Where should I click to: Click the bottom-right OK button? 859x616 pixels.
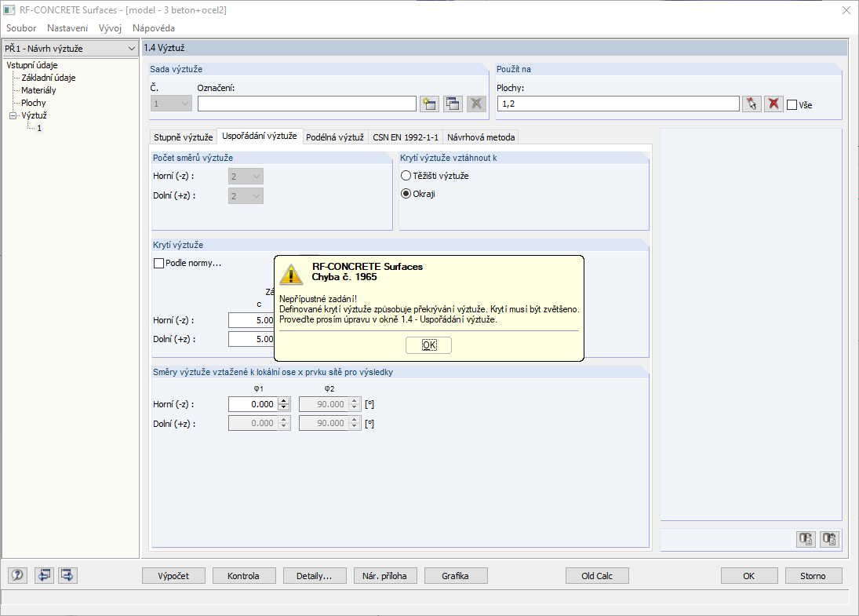(749, 576)
